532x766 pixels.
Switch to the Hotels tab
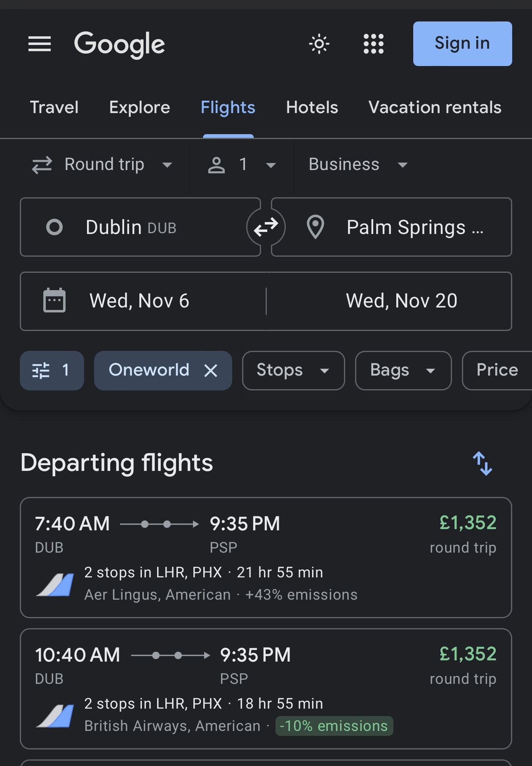point(312,107)
